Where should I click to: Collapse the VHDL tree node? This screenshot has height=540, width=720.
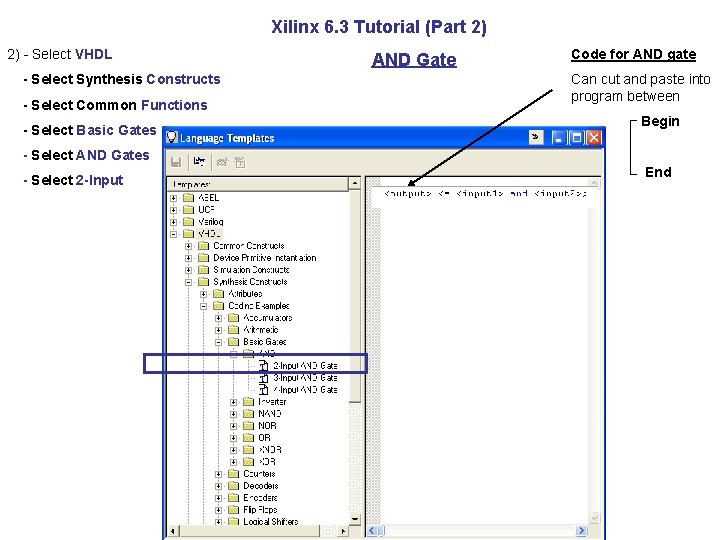[x=174, y=234]
